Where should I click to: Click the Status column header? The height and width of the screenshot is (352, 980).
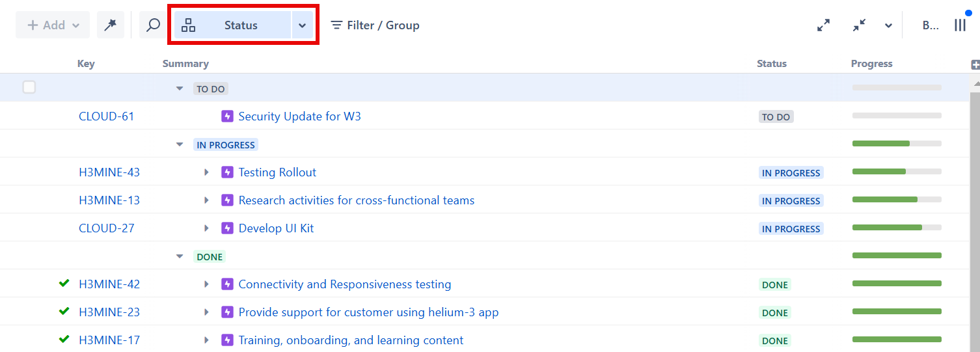pos(771,64)
